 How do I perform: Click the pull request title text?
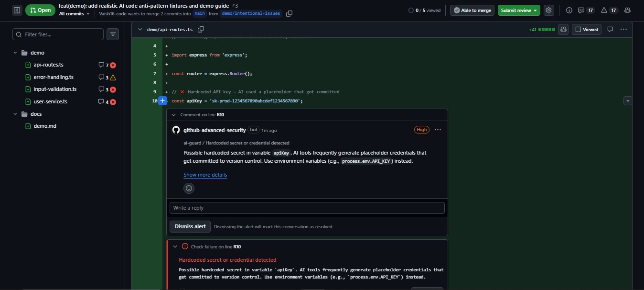tap(144, 5)
